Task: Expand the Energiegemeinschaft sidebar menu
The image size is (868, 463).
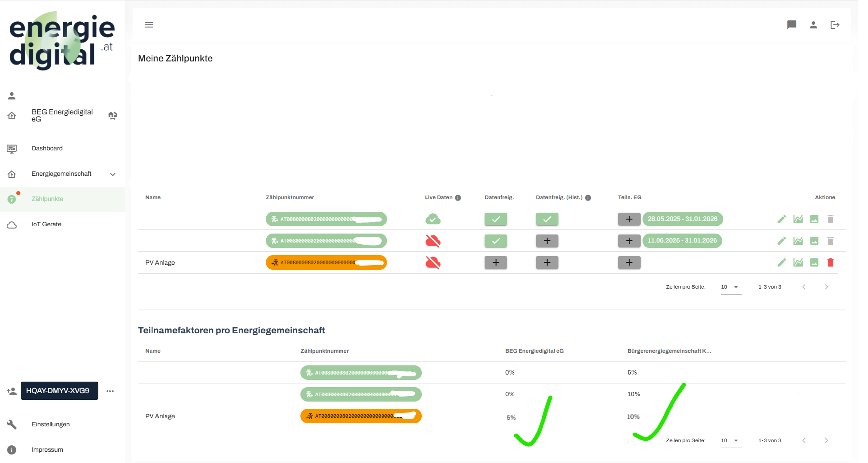Action: point(112,174)
